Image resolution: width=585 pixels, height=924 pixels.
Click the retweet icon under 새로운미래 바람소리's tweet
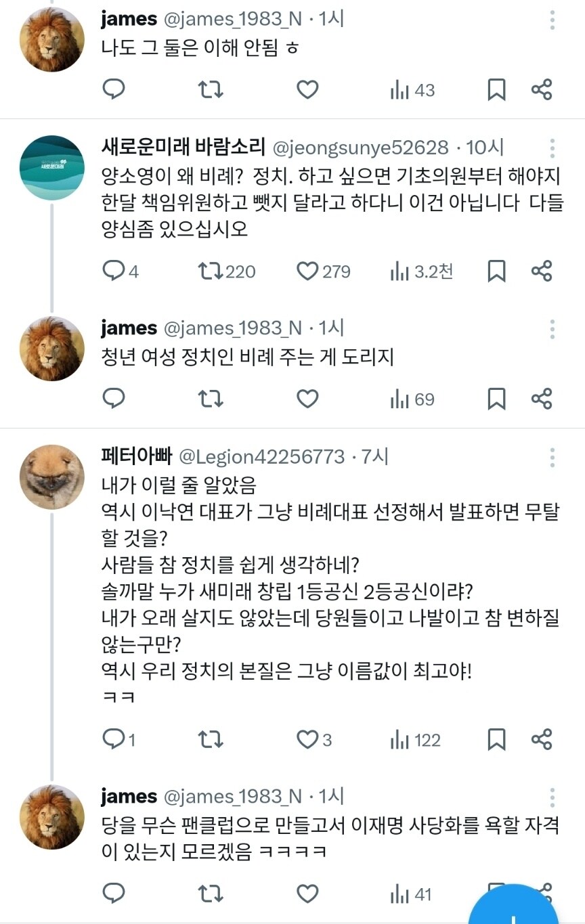tap(210, 271)
